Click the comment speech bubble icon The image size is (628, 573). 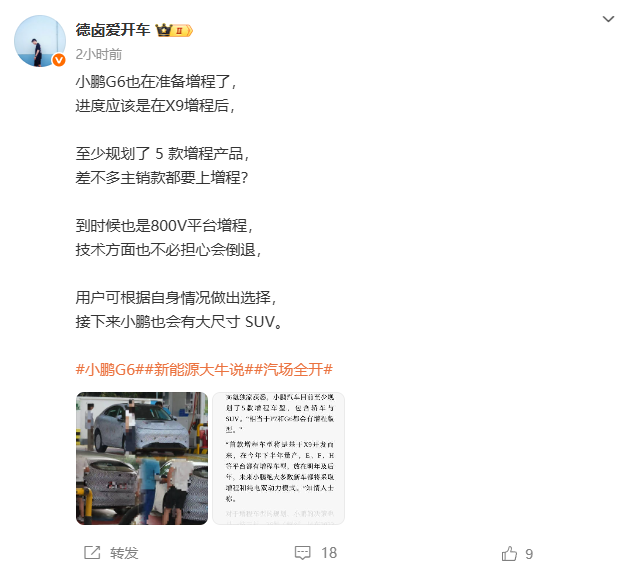coord(302,553)
